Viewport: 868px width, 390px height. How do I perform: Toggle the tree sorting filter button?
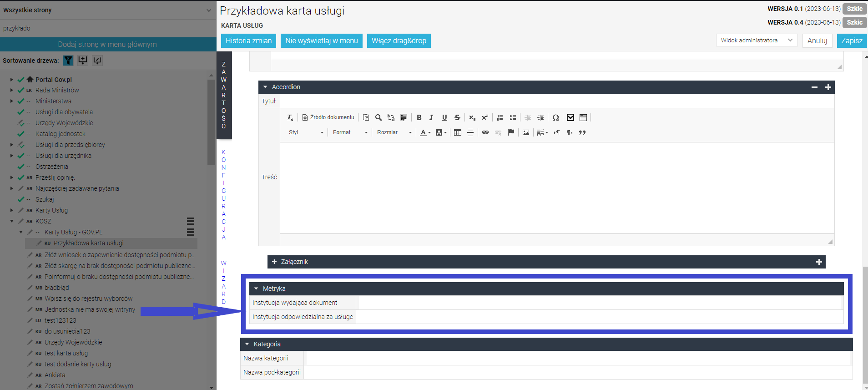(68, 61)
